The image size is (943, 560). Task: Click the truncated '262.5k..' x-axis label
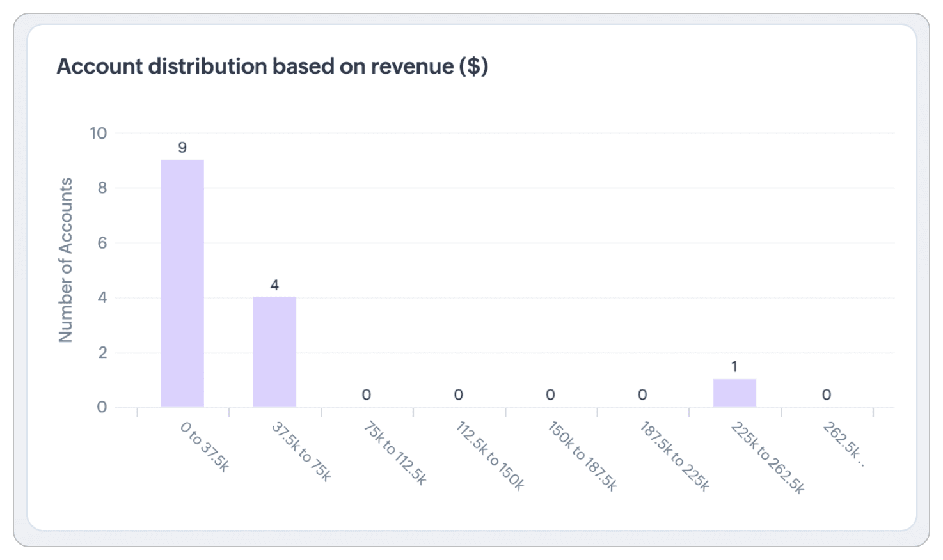click(844, 444)
